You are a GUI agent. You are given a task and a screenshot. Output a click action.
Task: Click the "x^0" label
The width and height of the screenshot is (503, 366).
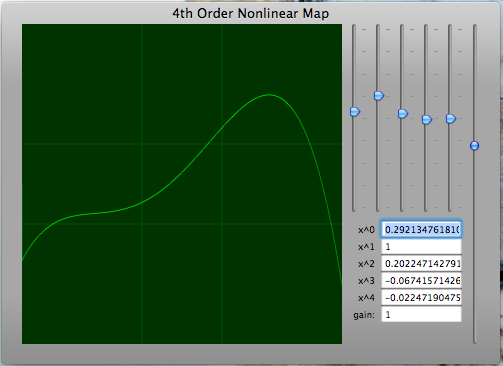[x=366, y=230]
